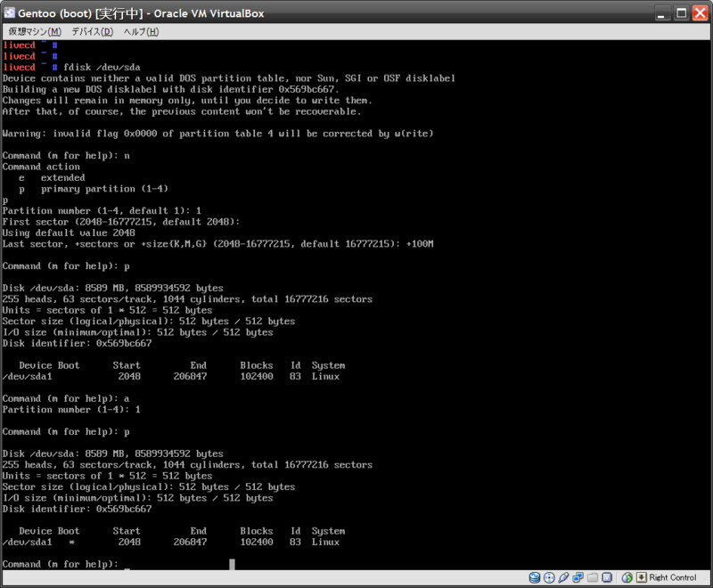Screen dimensions: 713x588
Task: Click the virtualization features chip icon
Action: [607, 577]
